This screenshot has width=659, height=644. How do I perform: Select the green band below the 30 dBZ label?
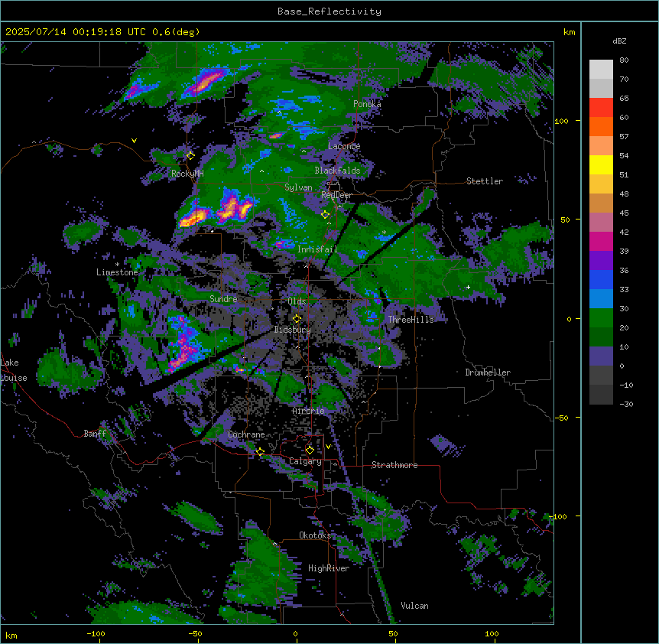click(601, 318)
